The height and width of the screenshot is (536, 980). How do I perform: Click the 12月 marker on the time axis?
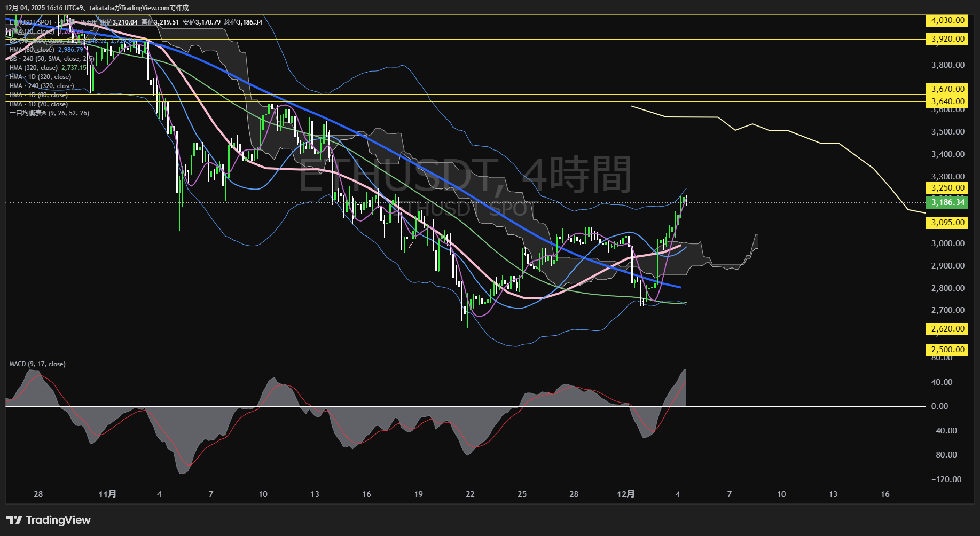[625, 494]
